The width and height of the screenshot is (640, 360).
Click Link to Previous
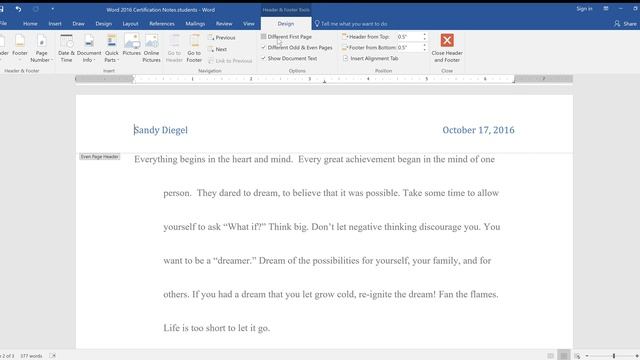click(230, 61)
